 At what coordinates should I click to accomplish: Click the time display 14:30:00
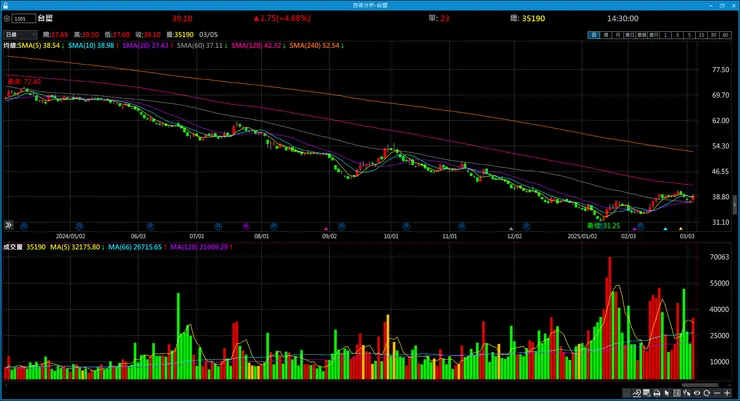(x=622, y=18)
